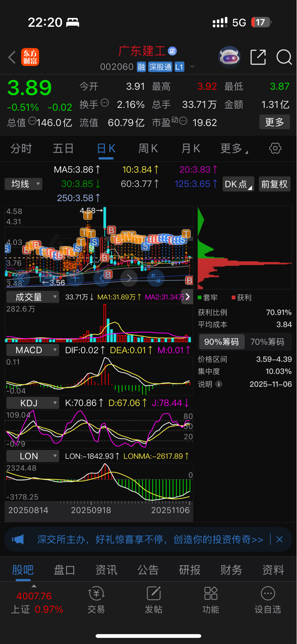Tap 平均成本 3.84 value
297x644 pixels.
(284, 325)
